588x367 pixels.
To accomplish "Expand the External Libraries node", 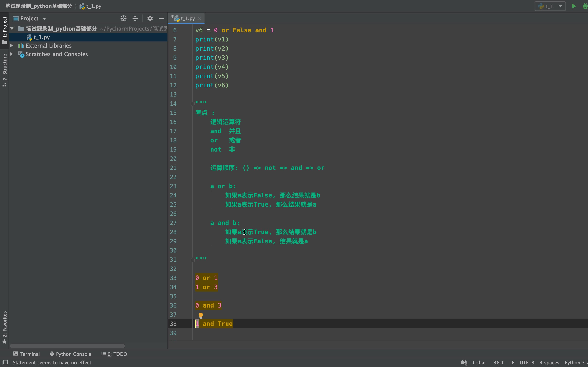I will (x=11, y=45).
